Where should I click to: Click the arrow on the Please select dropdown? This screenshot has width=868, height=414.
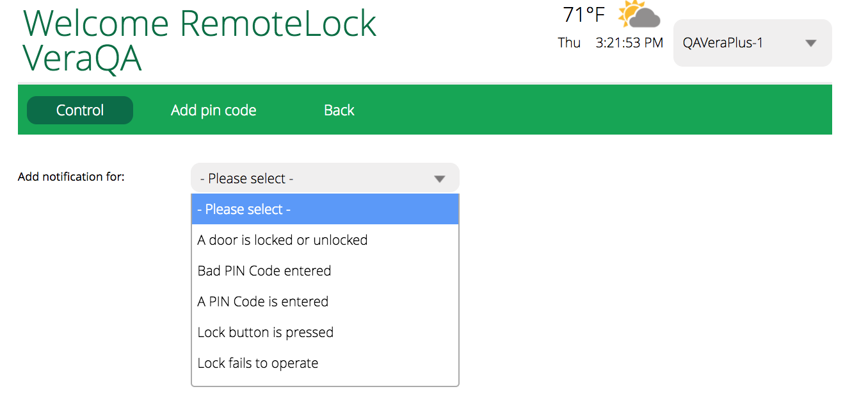pyautogui.click(x=439, y=179)
